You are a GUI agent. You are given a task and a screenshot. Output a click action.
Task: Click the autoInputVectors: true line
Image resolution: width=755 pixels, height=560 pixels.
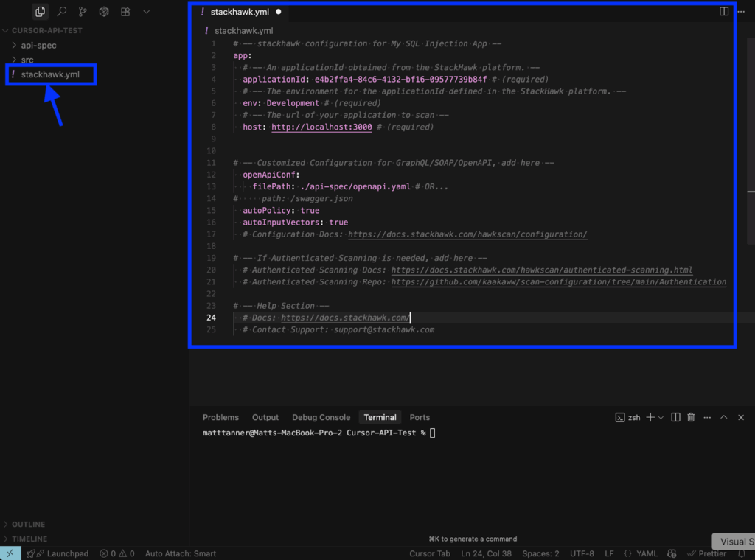tap(295, 223)
